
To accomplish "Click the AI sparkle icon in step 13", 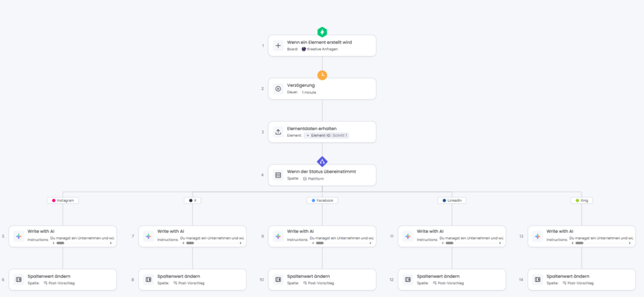I will (538, 236).
